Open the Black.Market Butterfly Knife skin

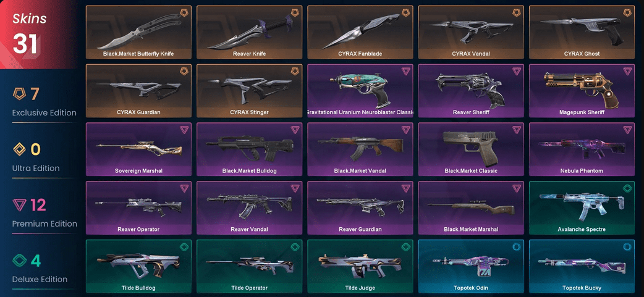tap(139, 32)
